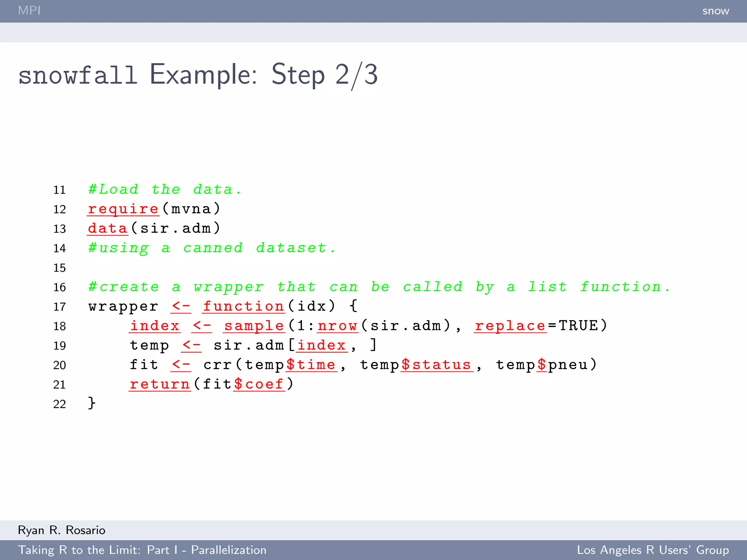Viewport: 747px width, 560px height.
Task: Click 'index' variable on line 18
Action: (x=155, y=326)
